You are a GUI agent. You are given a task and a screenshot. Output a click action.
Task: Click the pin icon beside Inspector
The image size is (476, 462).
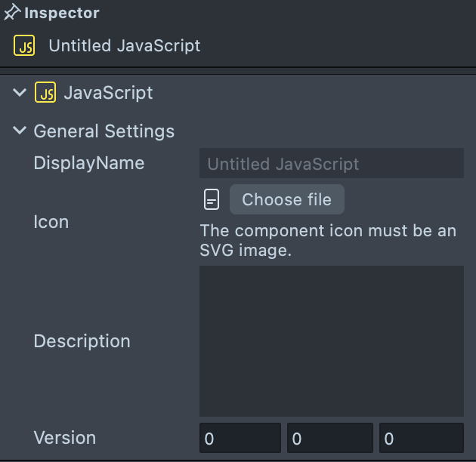click(x=12, y=13)
